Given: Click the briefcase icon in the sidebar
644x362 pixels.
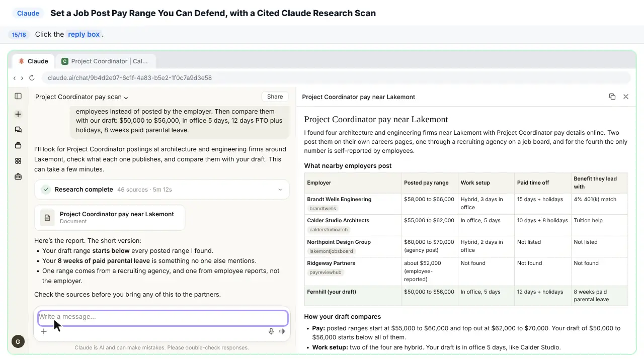Looking at the screenshot, I should (18, 176).
